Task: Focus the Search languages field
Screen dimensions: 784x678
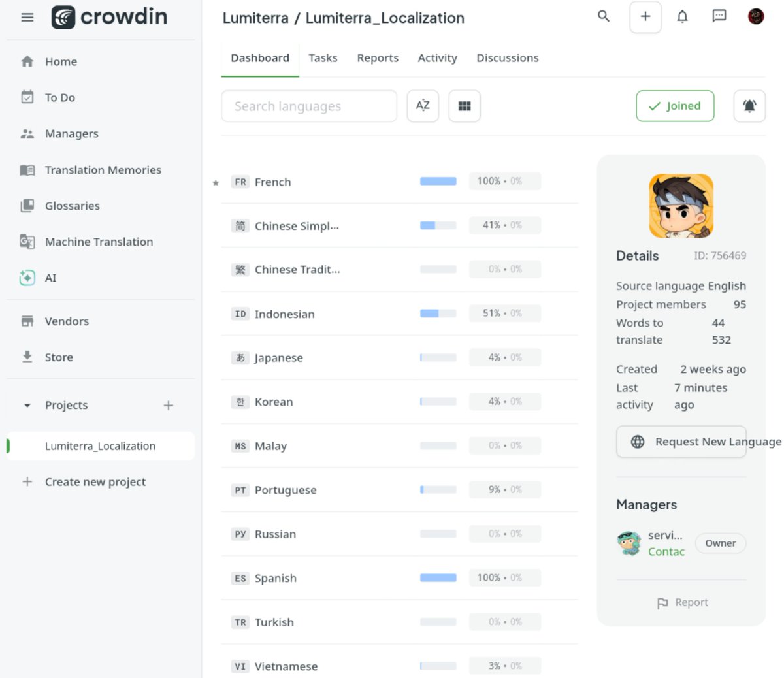Action: 309,106
